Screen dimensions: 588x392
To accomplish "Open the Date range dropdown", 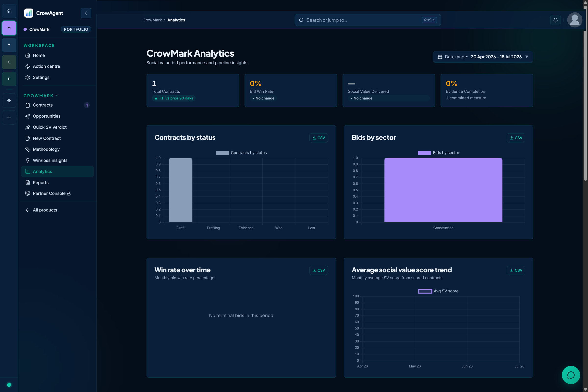I will pos(483,57).
